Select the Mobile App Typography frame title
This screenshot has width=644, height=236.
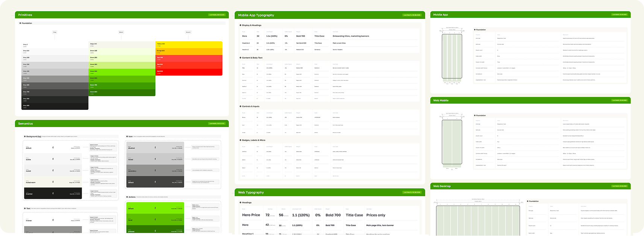[x=256, y=15]
